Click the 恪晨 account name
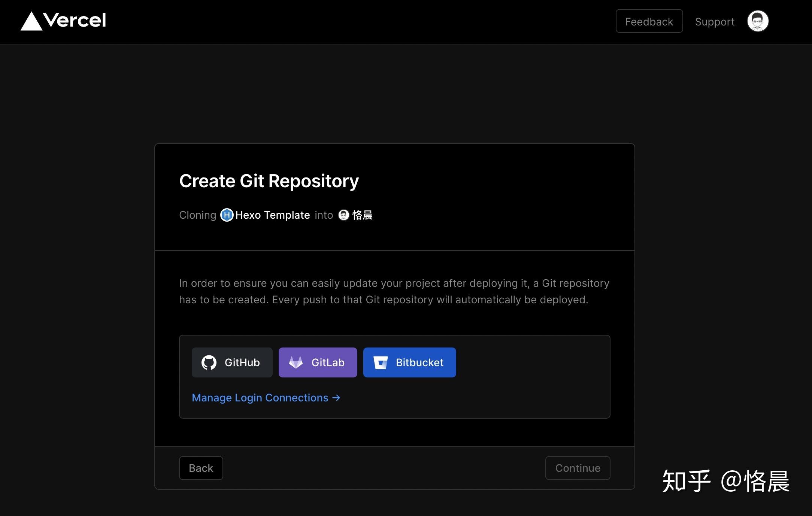Viewport: 812px width, 516px height. coord(362,215)
